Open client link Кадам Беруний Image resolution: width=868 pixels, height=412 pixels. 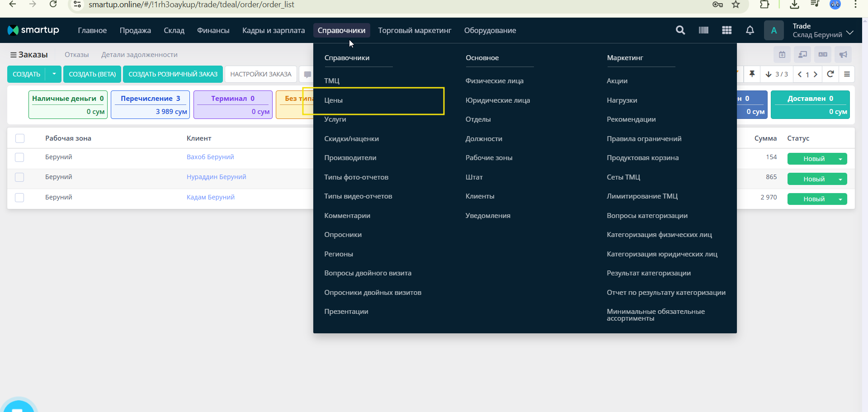(211, 197)
